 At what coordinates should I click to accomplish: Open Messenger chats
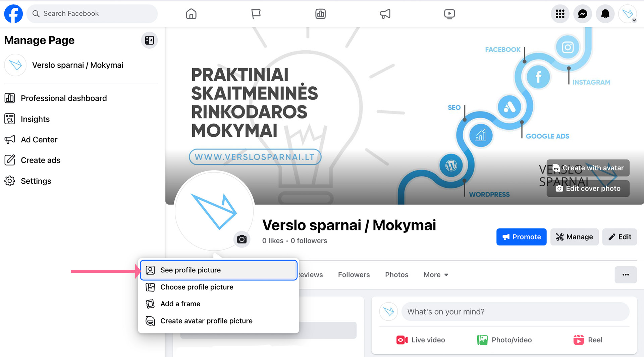click(583, 14)
